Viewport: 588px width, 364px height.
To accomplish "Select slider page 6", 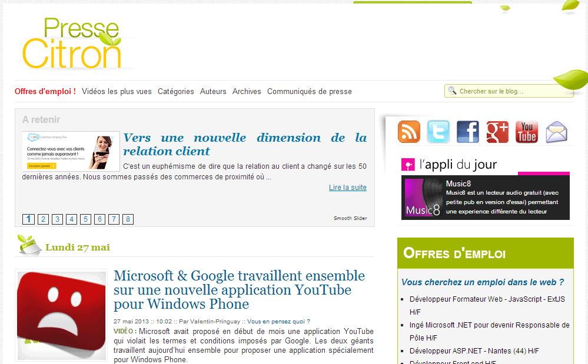I will pos(99,219).
